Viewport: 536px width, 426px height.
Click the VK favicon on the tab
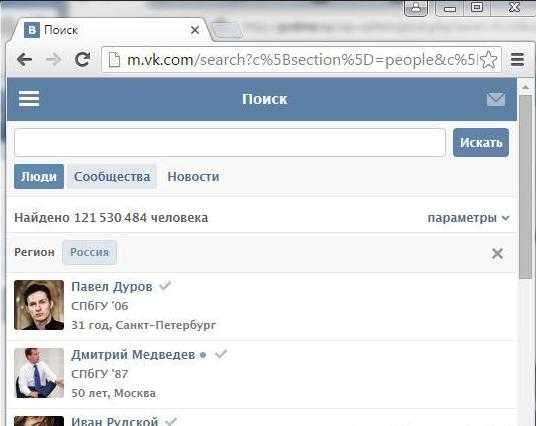tap(32, 30)
